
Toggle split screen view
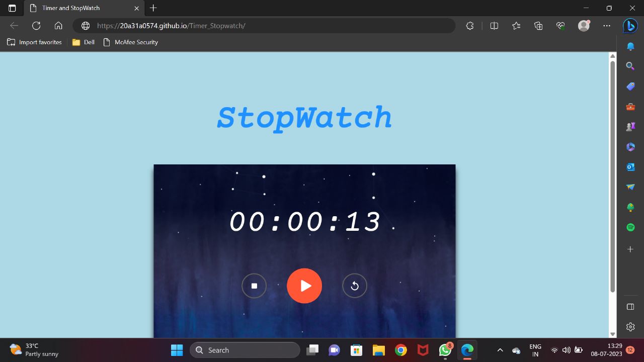(x=494, y=26)
